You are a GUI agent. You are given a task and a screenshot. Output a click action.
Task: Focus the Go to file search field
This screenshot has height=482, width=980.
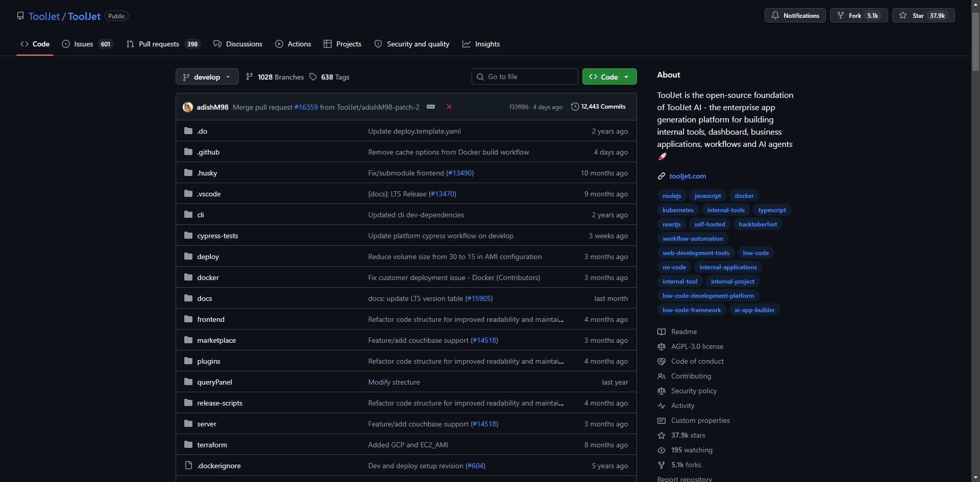coord(525,77)
